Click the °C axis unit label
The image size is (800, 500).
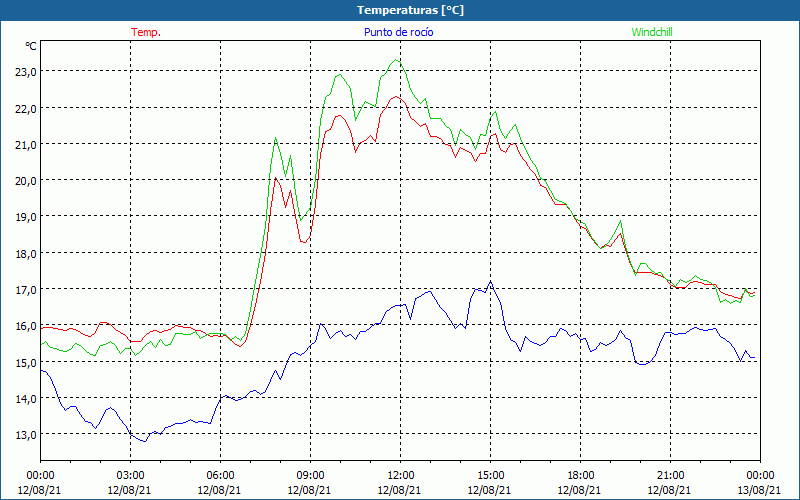31,46
